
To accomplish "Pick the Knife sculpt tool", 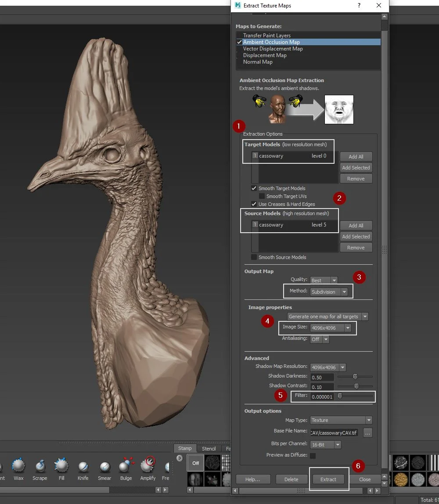I will pyautogui.click(x=83, y=469).
